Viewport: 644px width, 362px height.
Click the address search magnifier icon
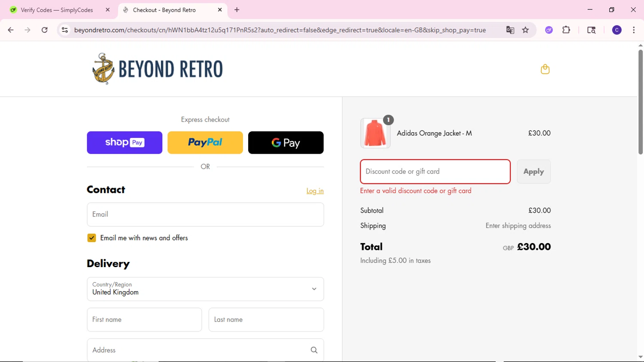point(314,350)
